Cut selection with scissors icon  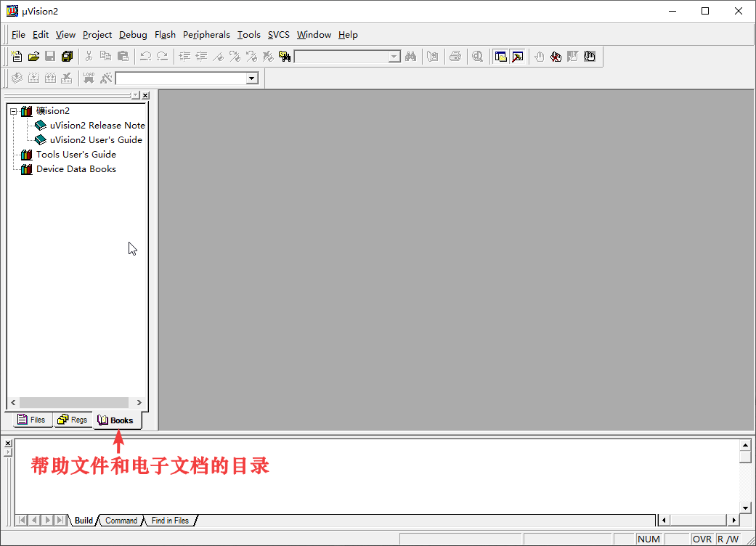point(89,57)
